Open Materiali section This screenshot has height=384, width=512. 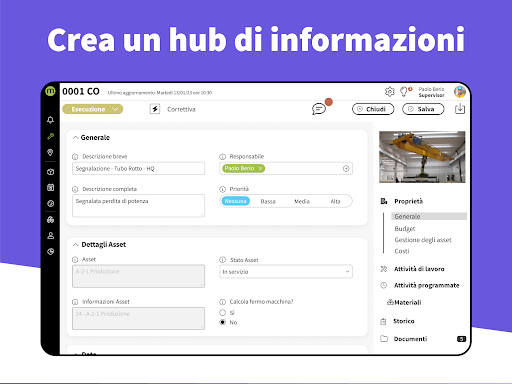[x=407, y=302]
